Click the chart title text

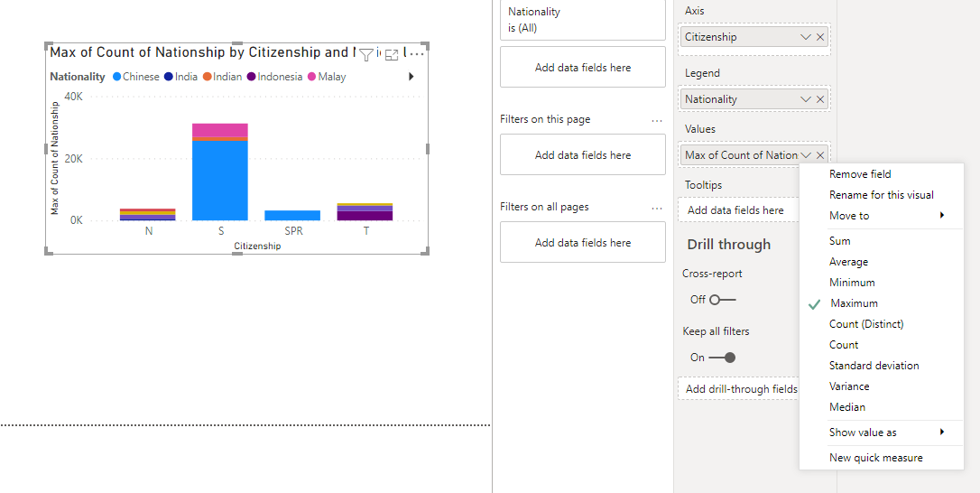coord(203,52)
